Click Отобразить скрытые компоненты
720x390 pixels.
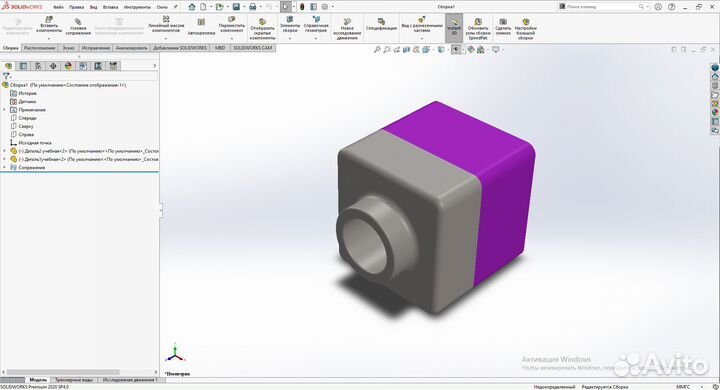pos(262,29)
